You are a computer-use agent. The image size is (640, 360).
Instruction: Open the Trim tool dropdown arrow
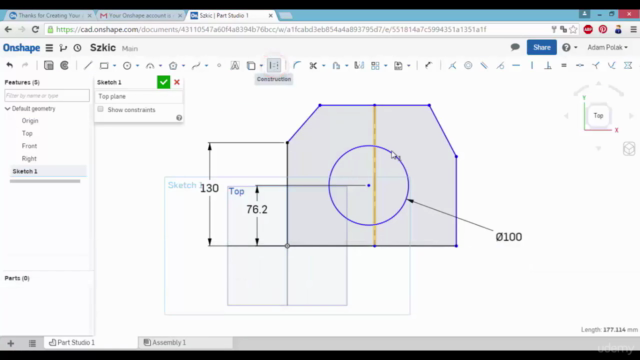click(324, 66)
